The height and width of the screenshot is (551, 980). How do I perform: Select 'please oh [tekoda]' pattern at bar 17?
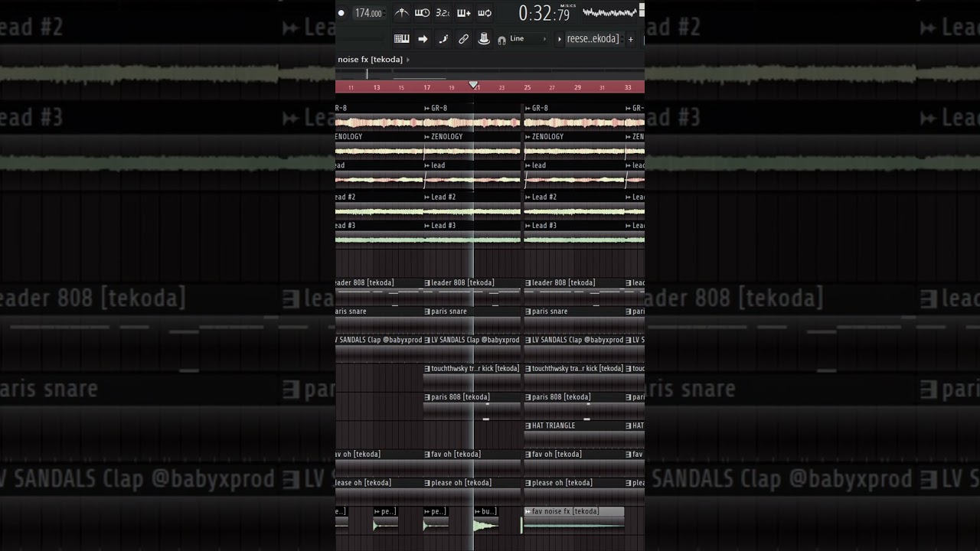pos(472,491)
